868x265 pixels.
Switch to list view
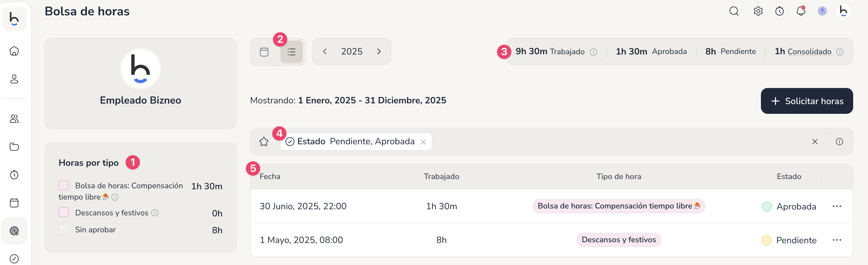tap(291, 52)
